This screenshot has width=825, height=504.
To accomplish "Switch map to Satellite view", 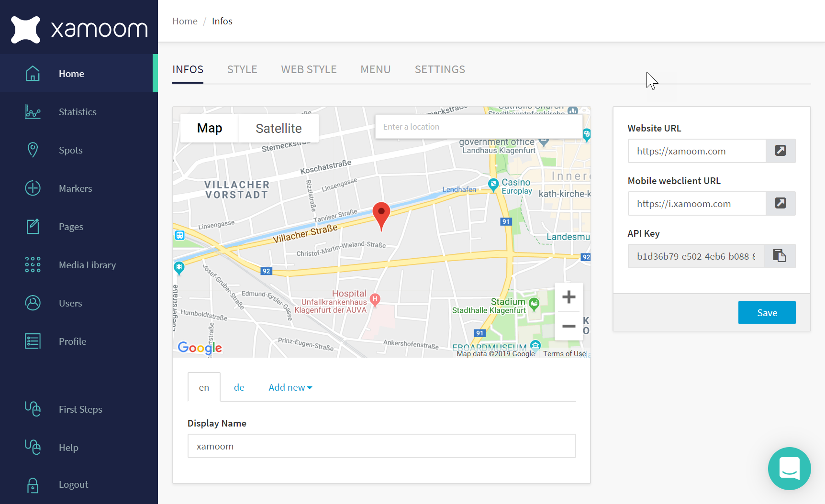I will (279, 128).
